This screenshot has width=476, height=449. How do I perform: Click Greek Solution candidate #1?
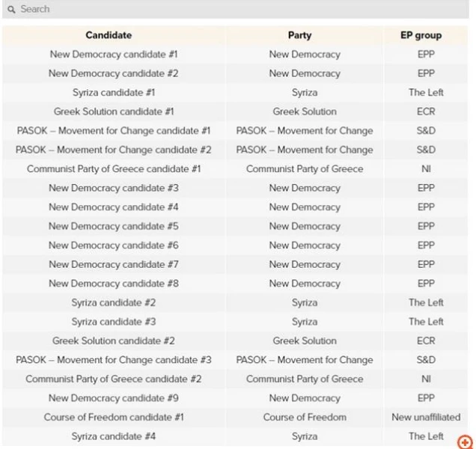tap(114, 112)
